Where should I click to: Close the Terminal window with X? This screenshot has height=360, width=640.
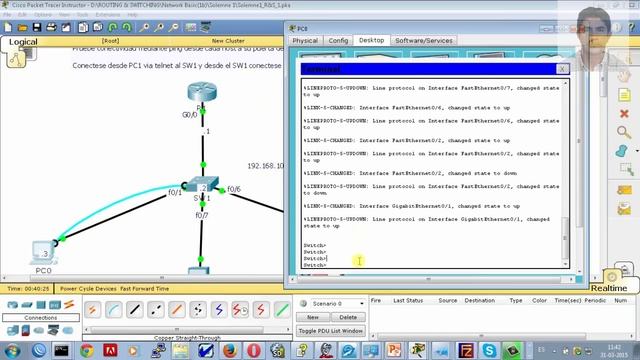(x=562, y=69)
